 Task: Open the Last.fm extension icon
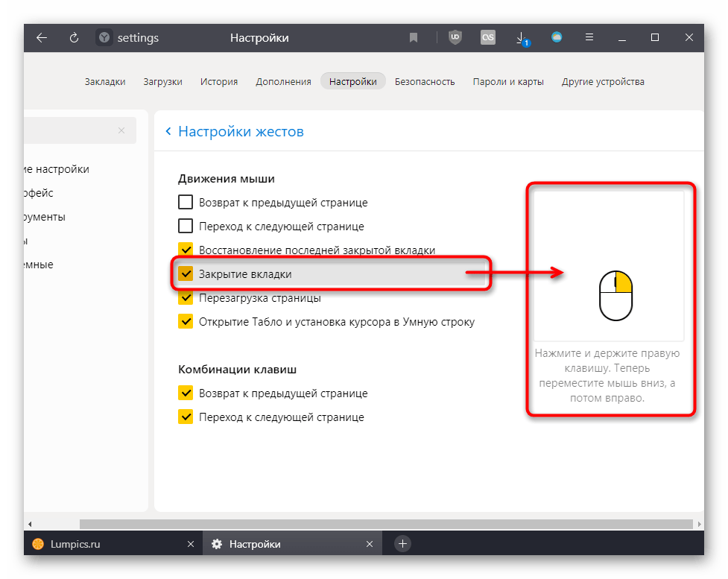coord(488,38)
